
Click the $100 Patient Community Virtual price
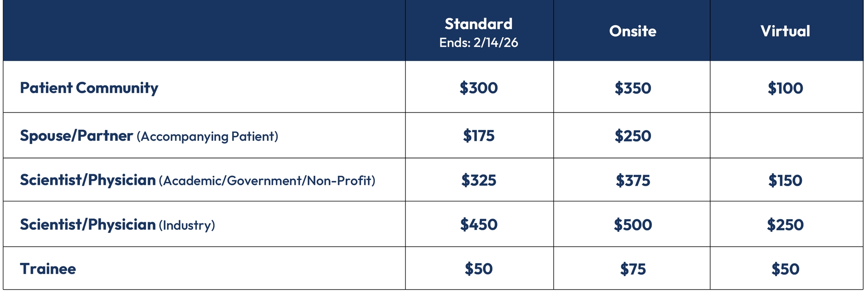tap(785, 88)
